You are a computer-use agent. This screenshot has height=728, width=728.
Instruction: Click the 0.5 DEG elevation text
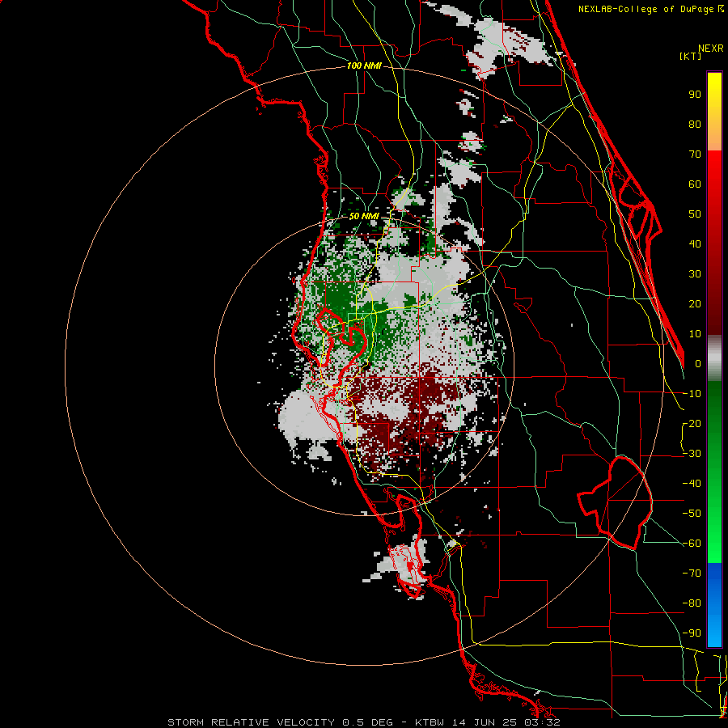(x=367, y=722)
